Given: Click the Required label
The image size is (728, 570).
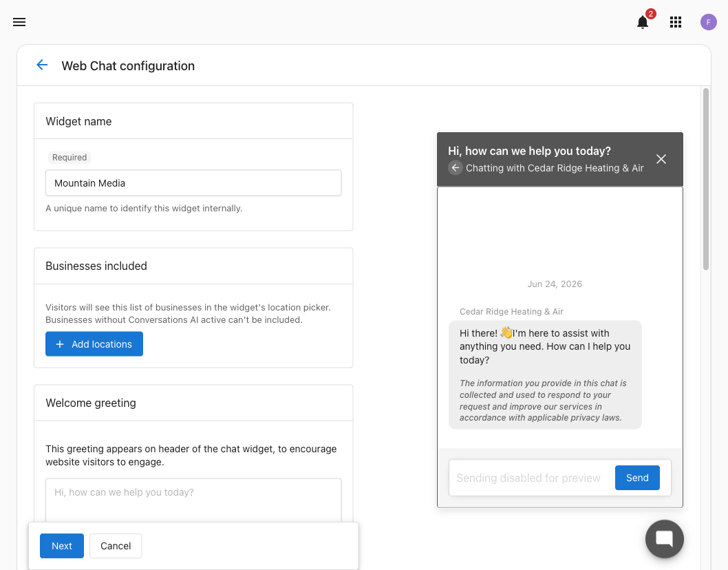Looking at the screenshot, I should (69, 158).
